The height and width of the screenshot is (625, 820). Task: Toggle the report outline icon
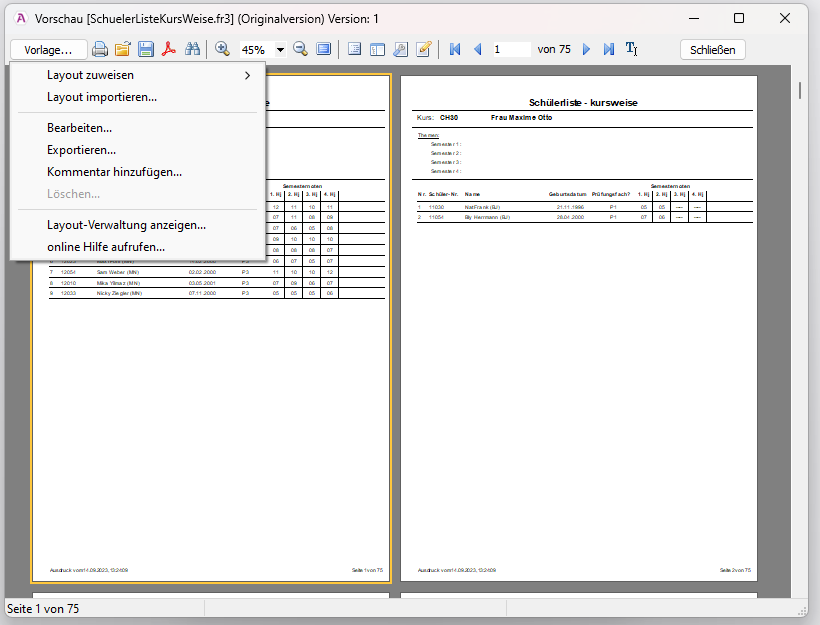click(x=354, y=49)
